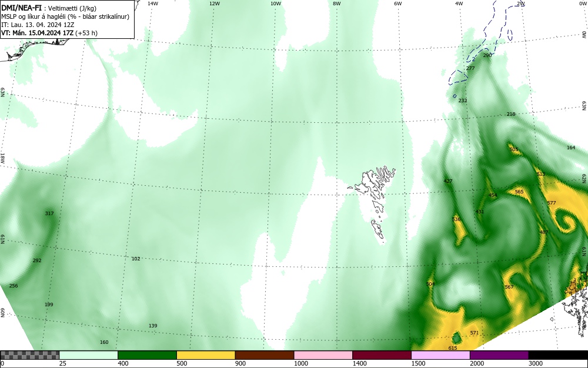Click the map value '256'
The height and width of the screenshot is (368, 588).
[14, 286]
